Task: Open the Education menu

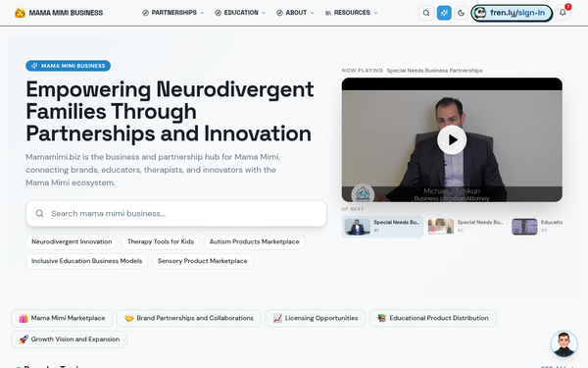Action: click(x=240, y=13)
